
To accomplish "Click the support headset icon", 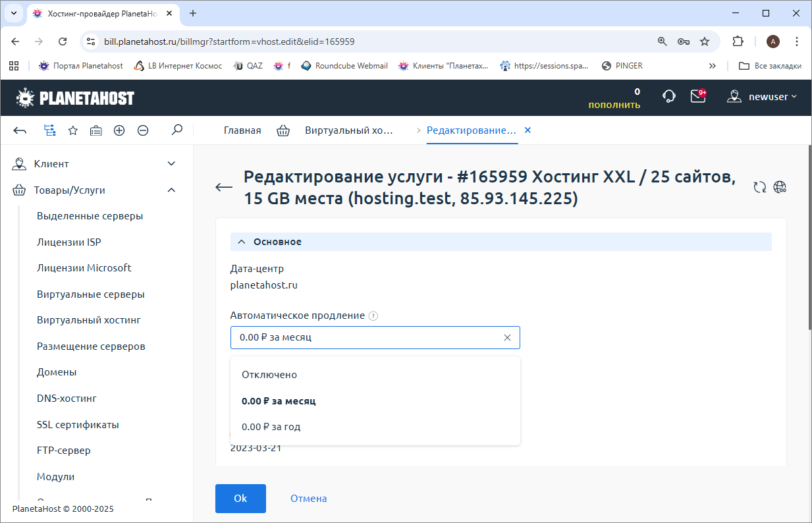I will click(668, 97).
